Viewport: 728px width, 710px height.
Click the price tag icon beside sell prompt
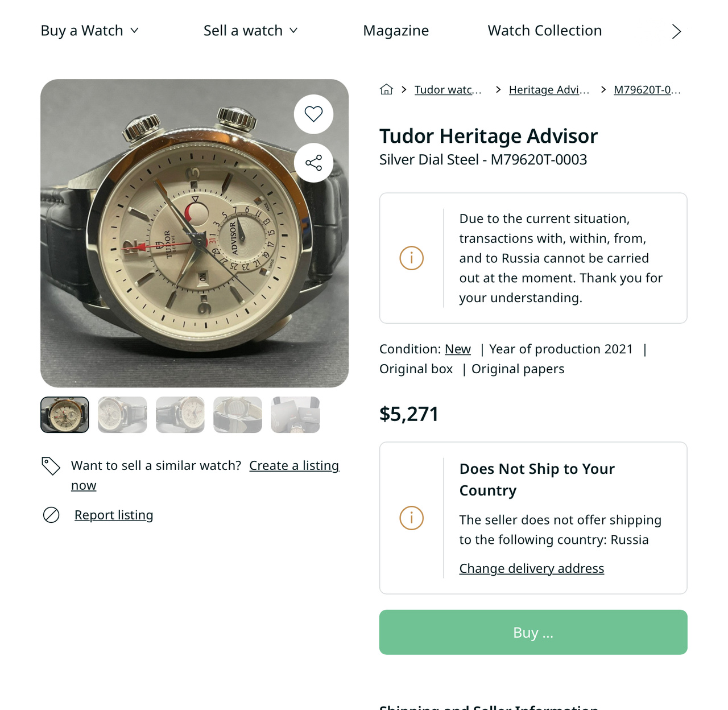click(51, 466)
